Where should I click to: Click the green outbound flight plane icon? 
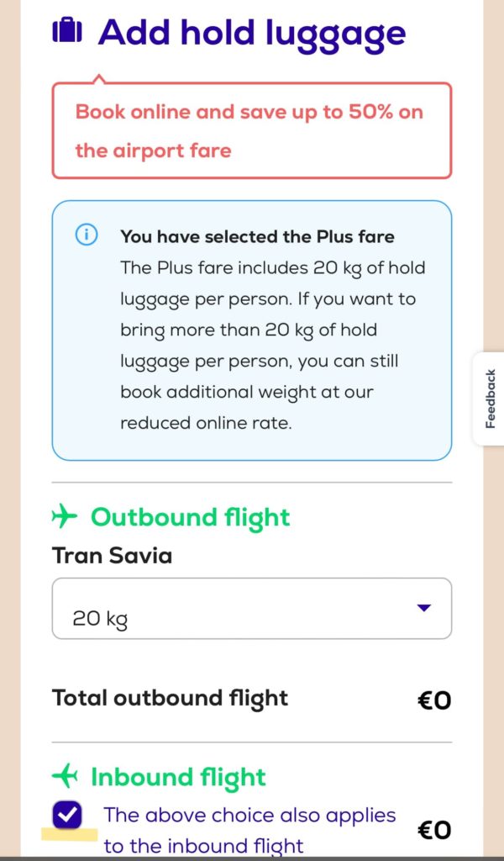click(x=65, y=517)
